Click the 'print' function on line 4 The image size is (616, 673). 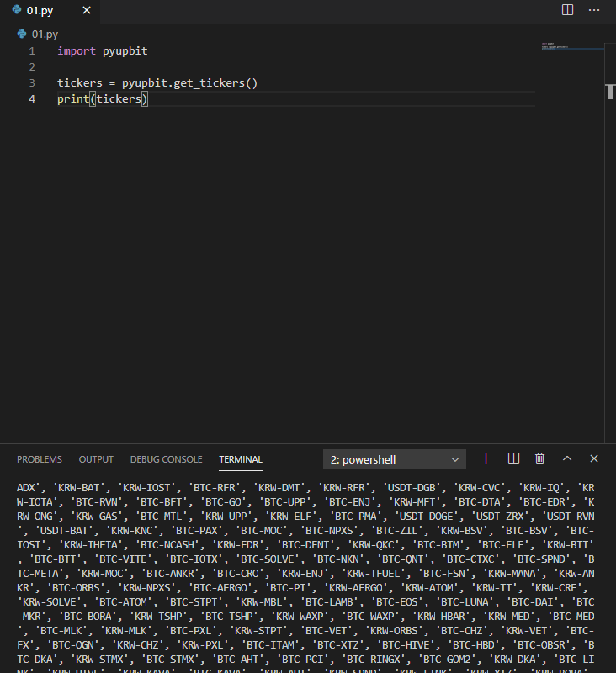[73, 98]
